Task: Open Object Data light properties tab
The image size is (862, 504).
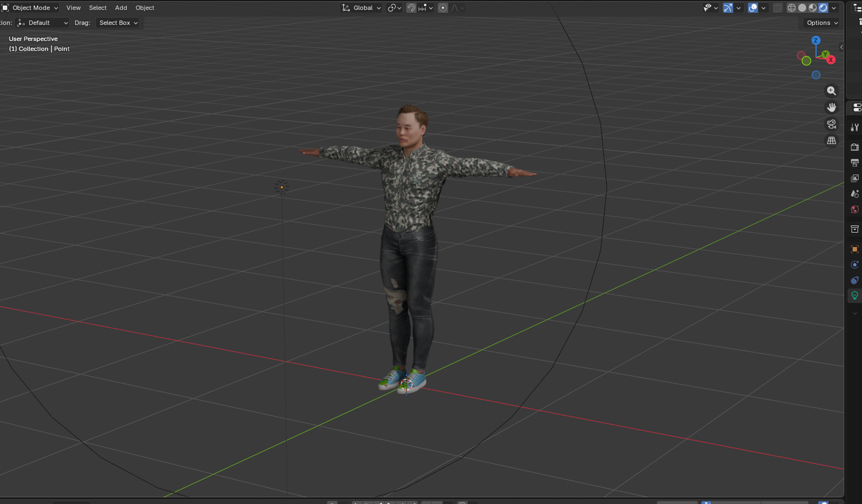Action: 855,295
